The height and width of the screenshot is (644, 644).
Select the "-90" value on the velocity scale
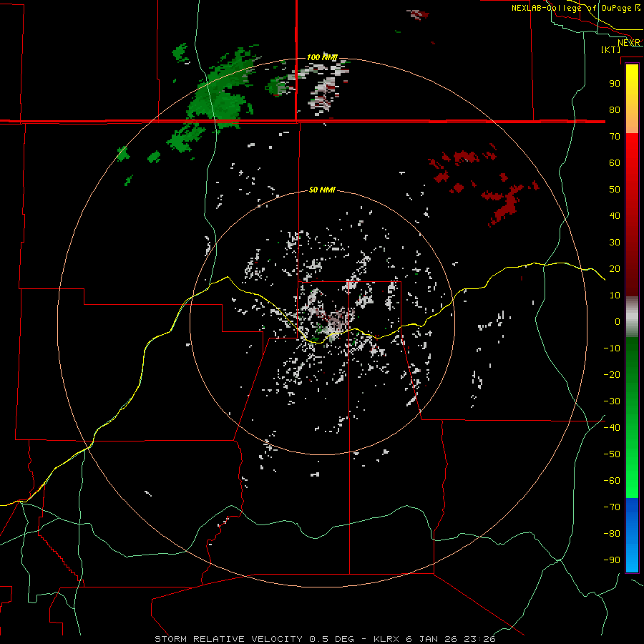pyautogui.click(x=612, y=560)
